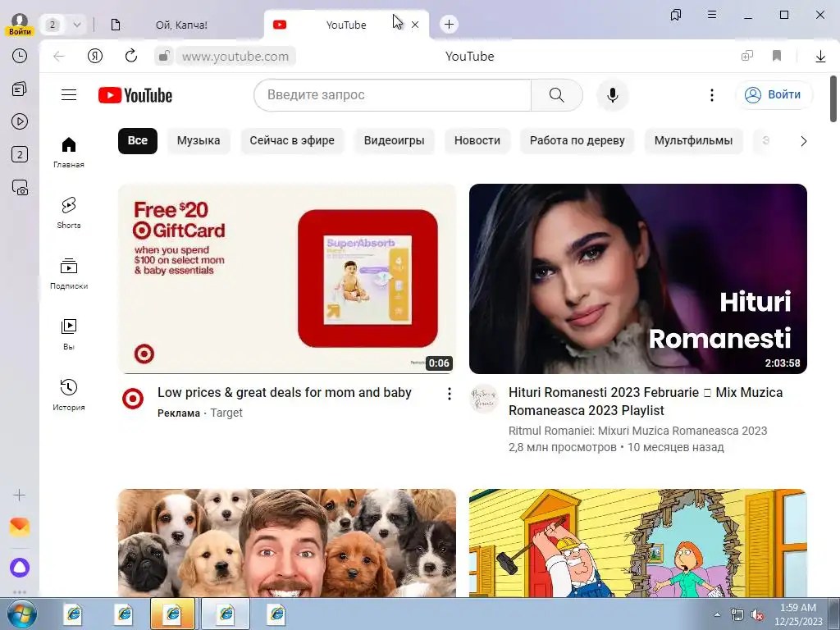Click the add-to-collection icon near address bar
Image resolution: width=840 pixels, height=630 pixels.
(746, 56)
